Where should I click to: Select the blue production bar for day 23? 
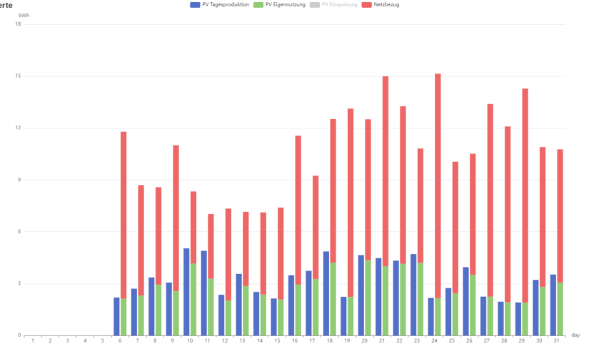pyautogui.click(x=413, y=295)
